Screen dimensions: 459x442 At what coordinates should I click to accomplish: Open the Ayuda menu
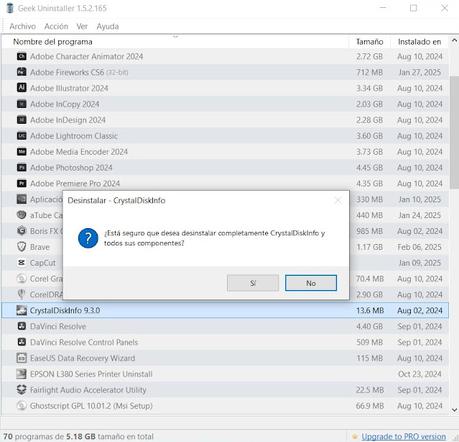pos(107,26)
